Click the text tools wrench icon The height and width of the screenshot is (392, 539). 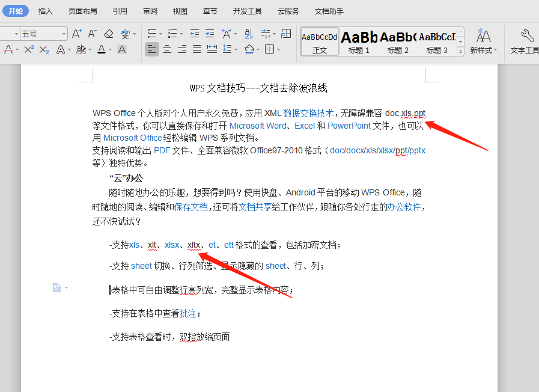[527, 35]
